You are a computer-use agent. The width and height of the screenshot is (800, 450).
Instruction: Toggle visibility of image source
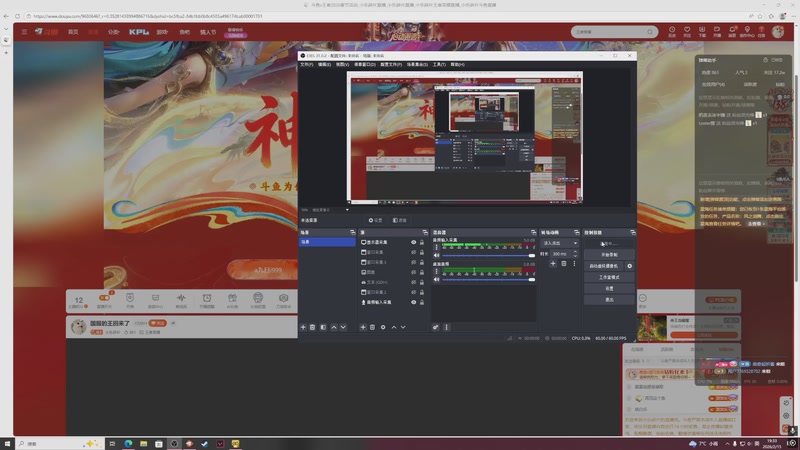point(413,272)
